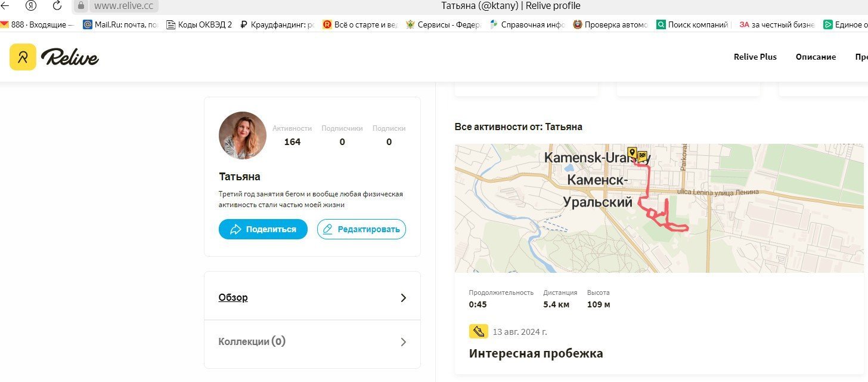Click the profile name Татьяна
The height and width of the screenshot is (382, 868).
[240, 177]
